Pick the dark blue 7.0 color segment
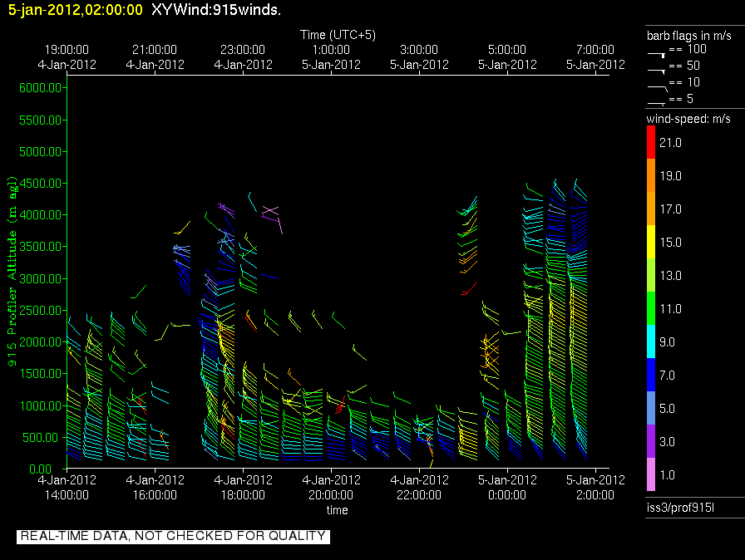This screenshot has height=560, width=745. coord(651,376)
